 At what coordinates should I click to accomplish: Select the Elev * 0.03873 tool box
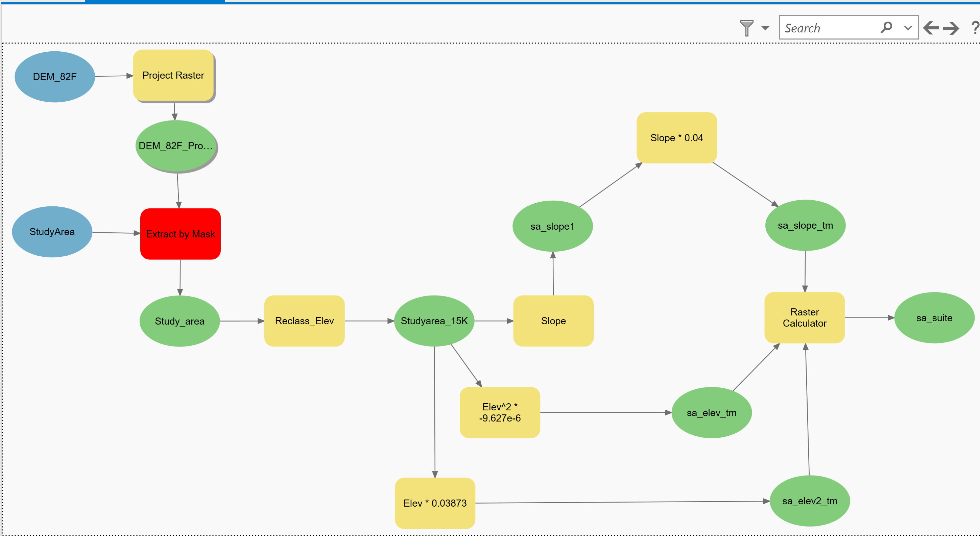[435, 503]
